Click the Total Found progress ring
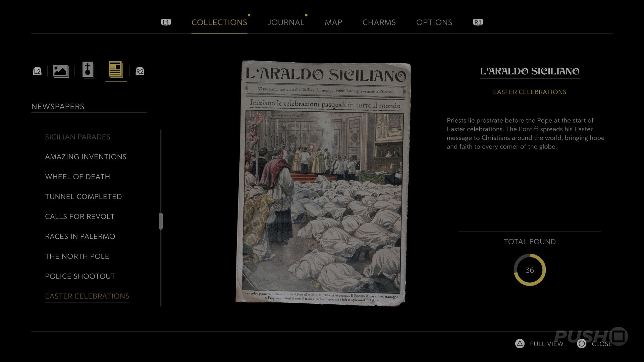The width and height of the screenshot is (644, 362). point(530,270)
